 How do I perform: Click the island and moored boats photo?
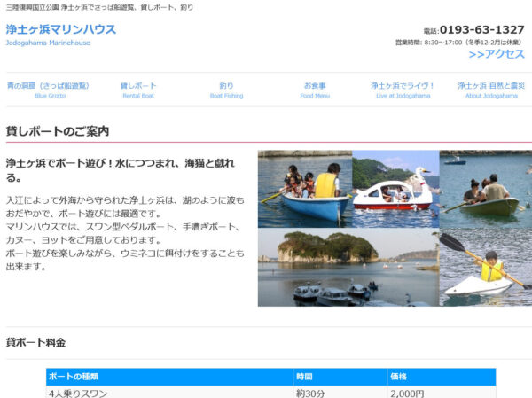point(348,268)
